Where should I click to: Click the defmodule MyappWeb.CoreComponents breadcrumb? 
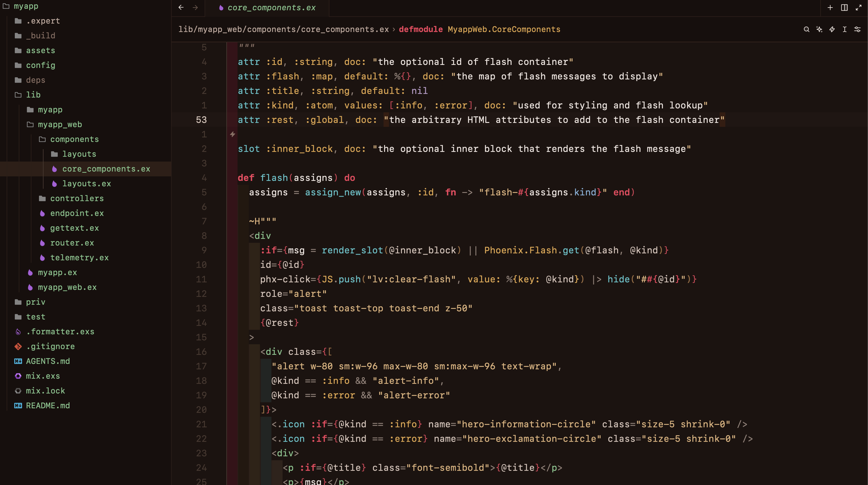[480, 29]
